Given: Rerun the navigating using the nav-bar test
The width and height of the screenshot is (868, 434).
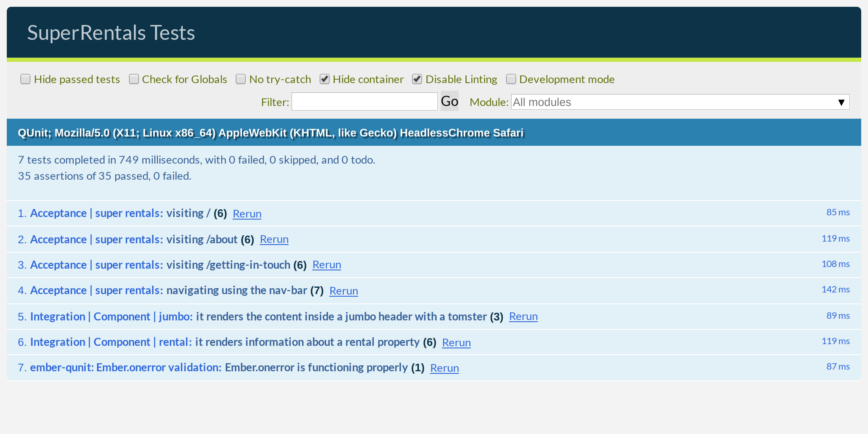Looking at the screenshot, I should [344, 291].
